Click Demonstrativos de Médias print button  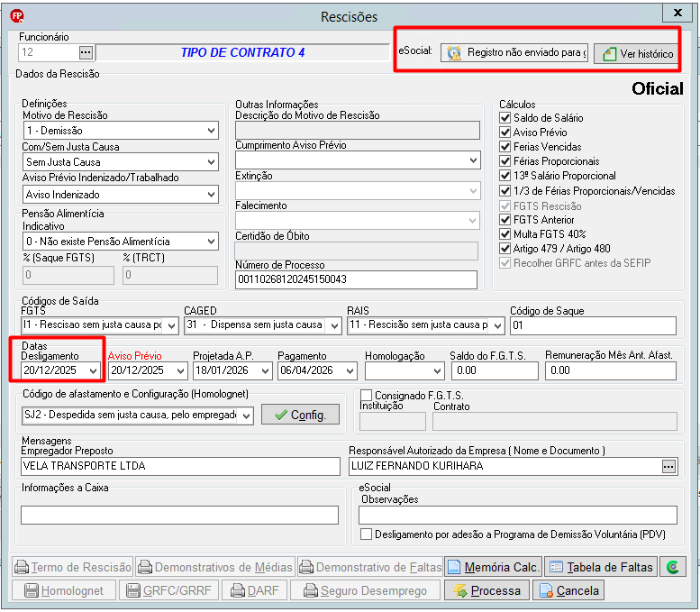(x=215, y=567)
